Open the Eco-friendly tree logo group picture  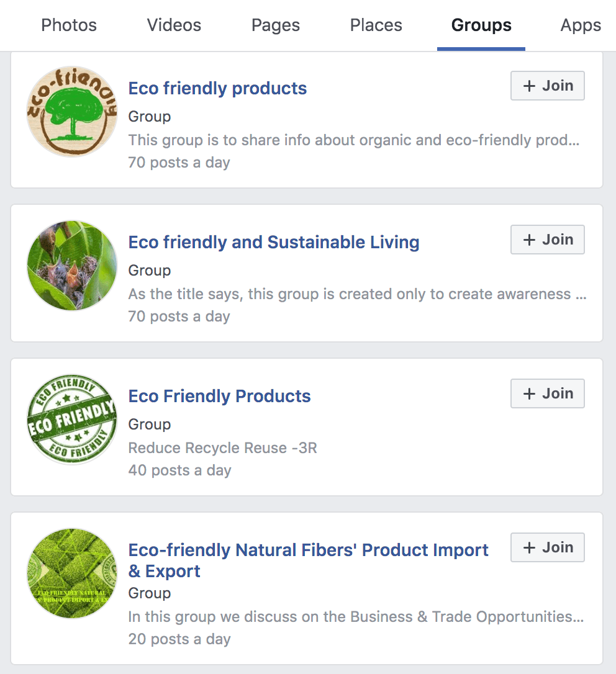[72, 112]
